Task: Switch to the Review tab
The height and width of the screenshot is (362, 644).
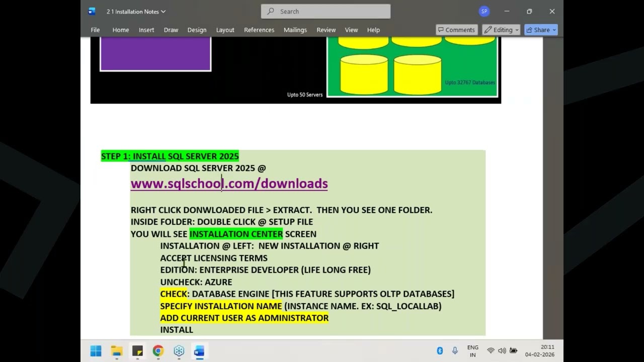Action: point(326,30)
